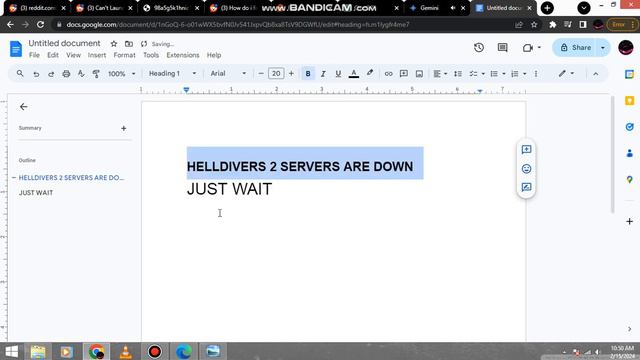
Task: Open the Meet video call options
Action: point(531,48)
